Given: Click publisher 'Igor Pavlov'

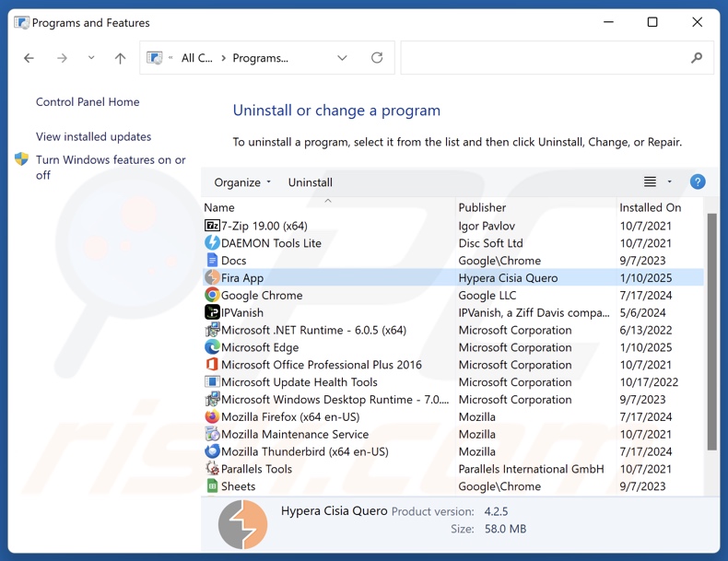Looking at the screenshot, I should pyautogui.click(x=487, y=226).
